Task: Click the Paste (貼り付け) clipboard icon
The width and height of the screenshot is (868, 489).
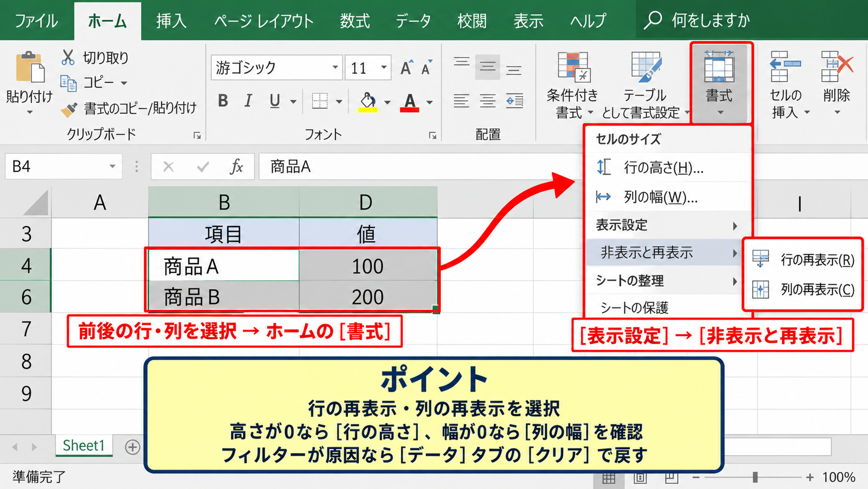Action: (x=30, y=67)
